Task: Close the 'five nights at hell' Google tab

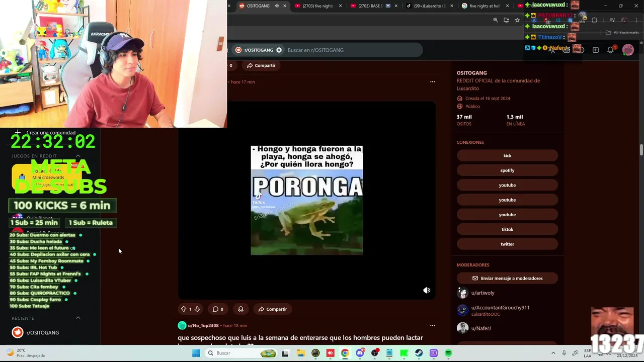Action: pyautogui.click(x=507, y=6)
